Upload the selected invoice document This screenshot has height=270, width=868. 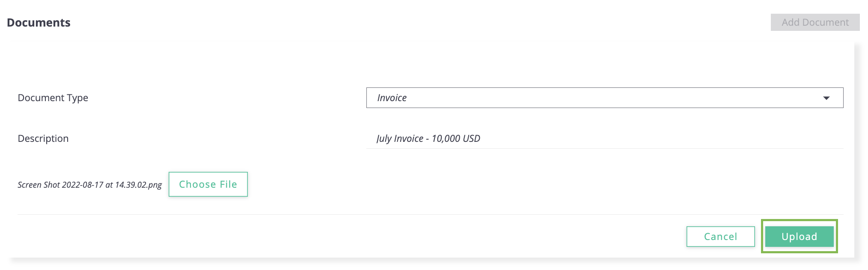point(799,237)
